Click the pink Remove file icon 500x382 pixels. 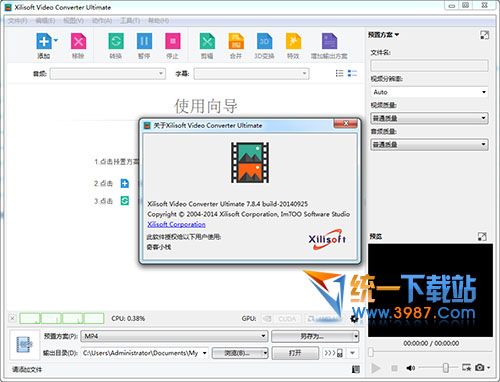coord(78,41)
